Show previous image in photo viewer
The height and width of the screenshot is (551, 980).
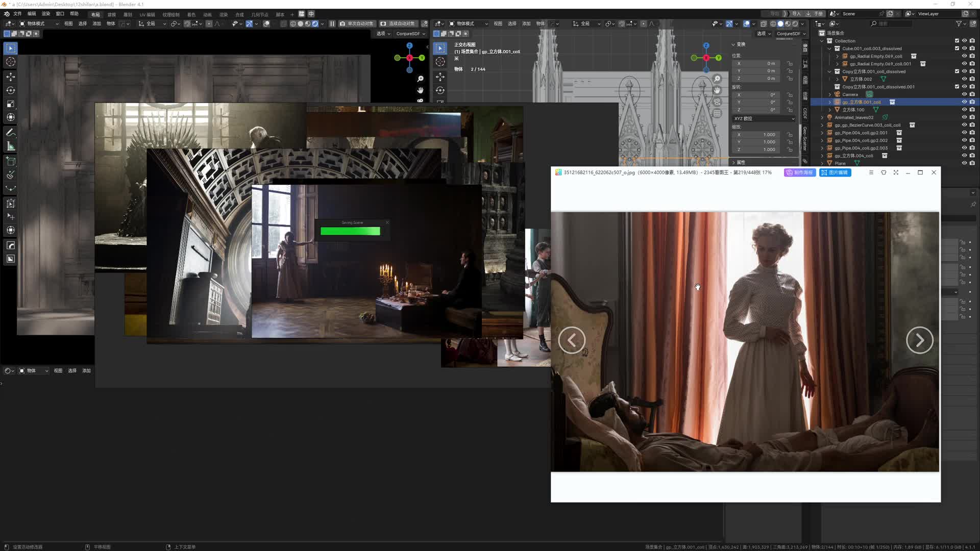pos(572,340)
